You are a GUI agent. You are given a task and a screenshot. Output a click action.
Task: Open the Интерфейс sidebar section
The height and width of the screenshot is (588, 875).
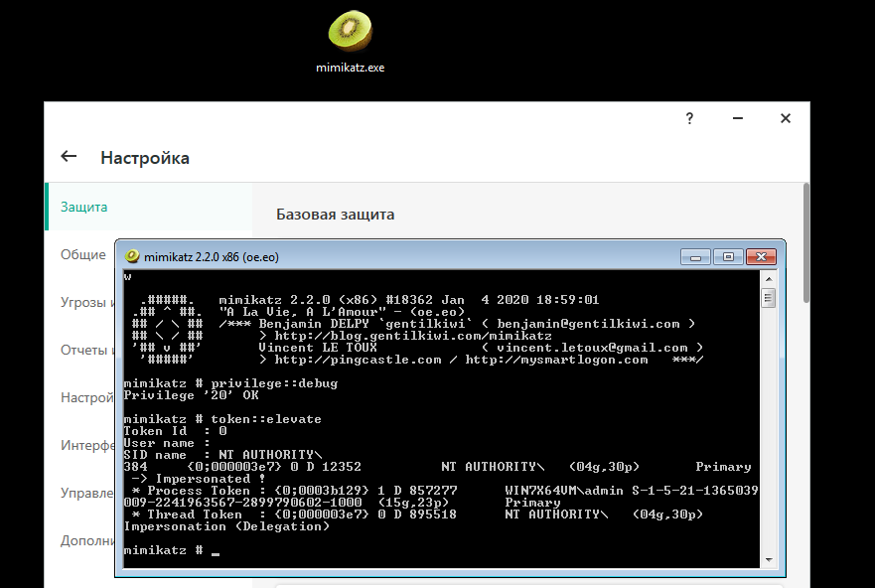(x=87, y=445)
